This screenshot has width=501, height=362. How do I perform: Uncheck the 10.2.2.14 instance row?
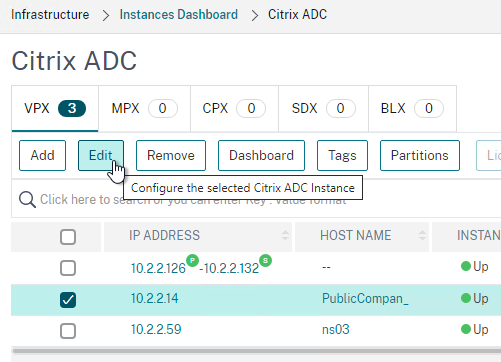[x=68, y=300]
